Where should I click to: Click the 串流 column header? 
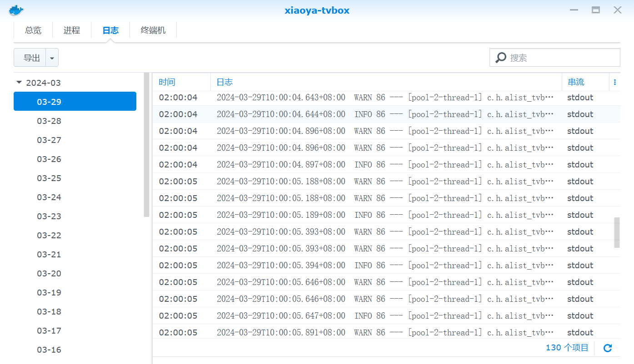click(576, 82)
